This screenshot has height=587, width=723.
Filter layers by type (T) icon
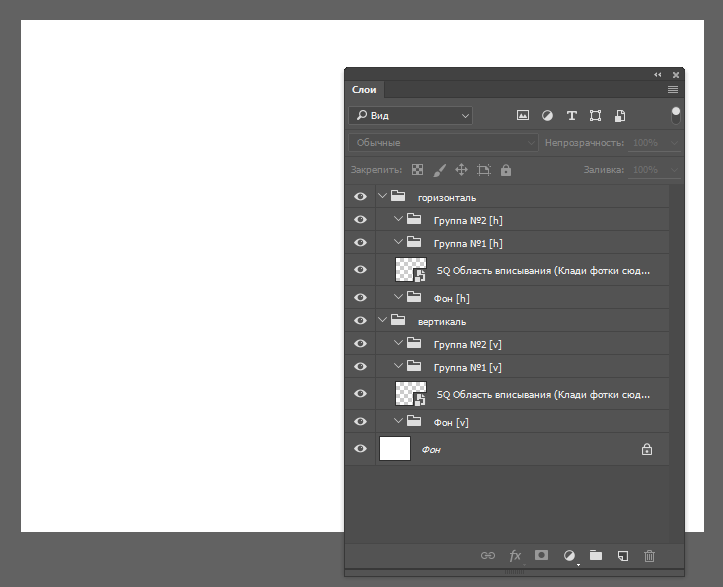(x=572, y=115)
